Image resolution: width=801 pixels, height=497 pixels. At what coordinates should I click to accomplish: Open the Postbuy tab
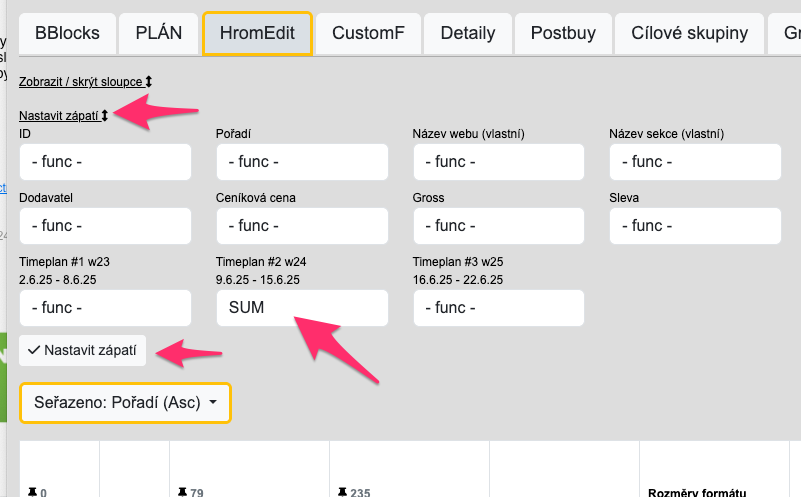click(x=563, y=33)
